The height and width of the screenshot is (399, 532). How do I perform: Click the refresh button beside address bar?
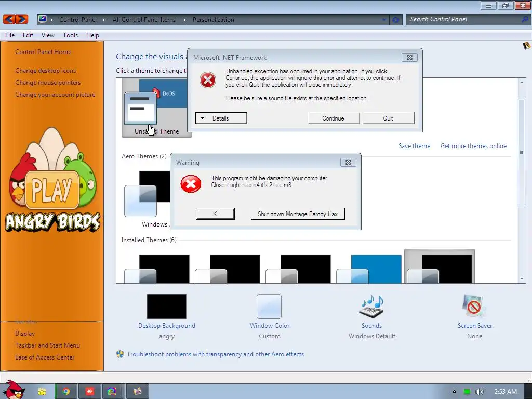(x=395, y=20)
